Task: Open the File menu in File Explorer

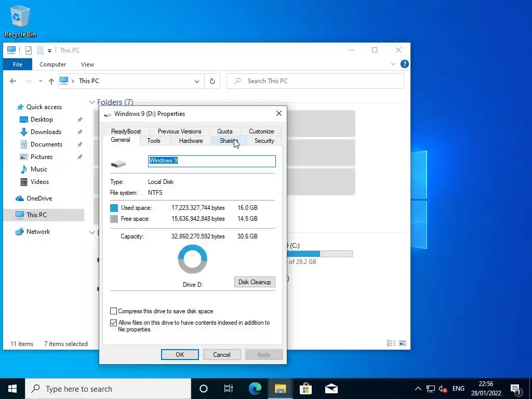Action: click(x=18, y=64)
